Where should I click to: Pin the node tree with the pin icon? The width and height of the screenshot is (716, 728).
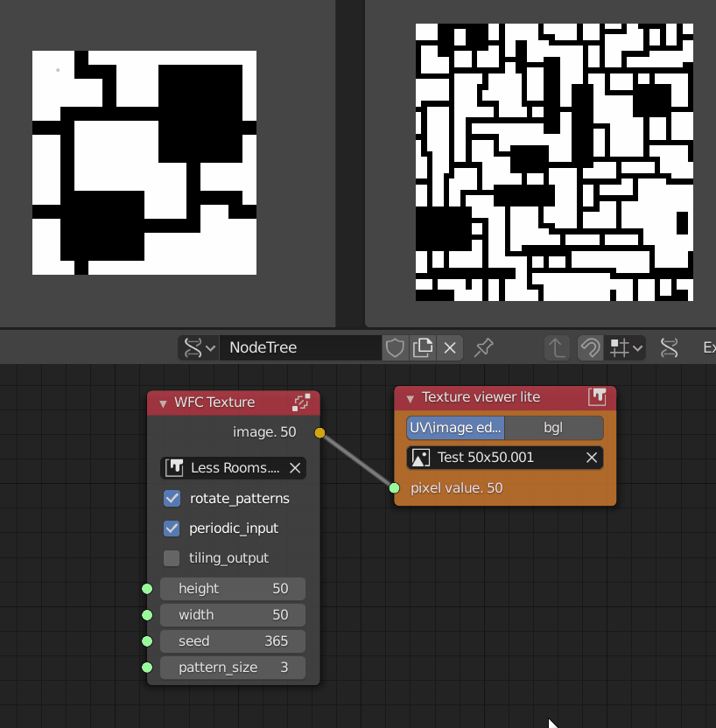(x=483, y=347)
